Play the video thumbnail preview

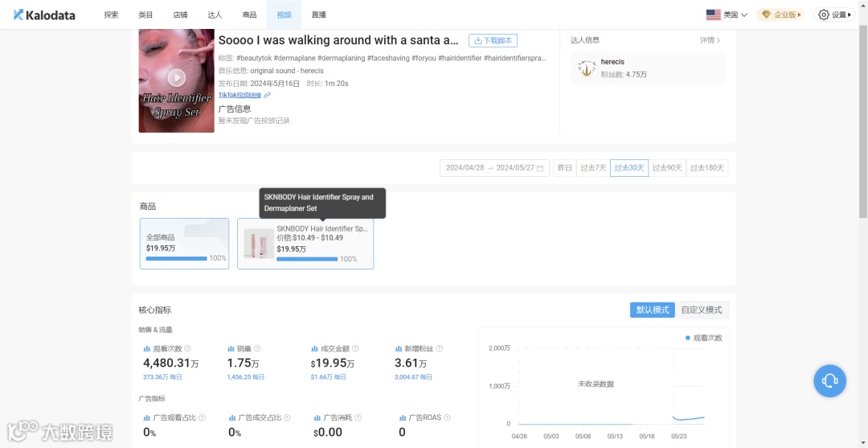[x=177, y=77]
